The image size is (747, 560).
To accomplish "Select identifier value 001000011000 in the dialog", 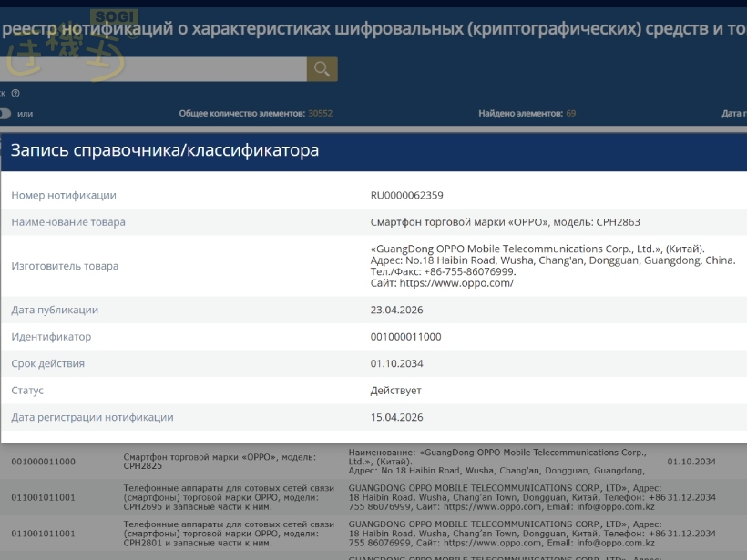I will (406, 337).
